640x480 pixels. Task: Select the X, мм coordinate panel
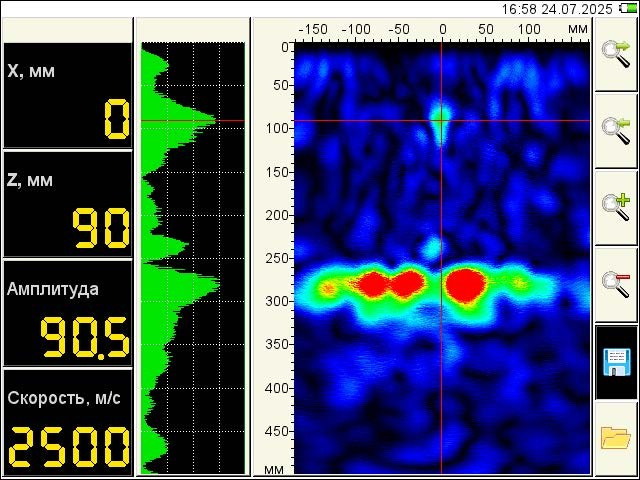[67, 95]
